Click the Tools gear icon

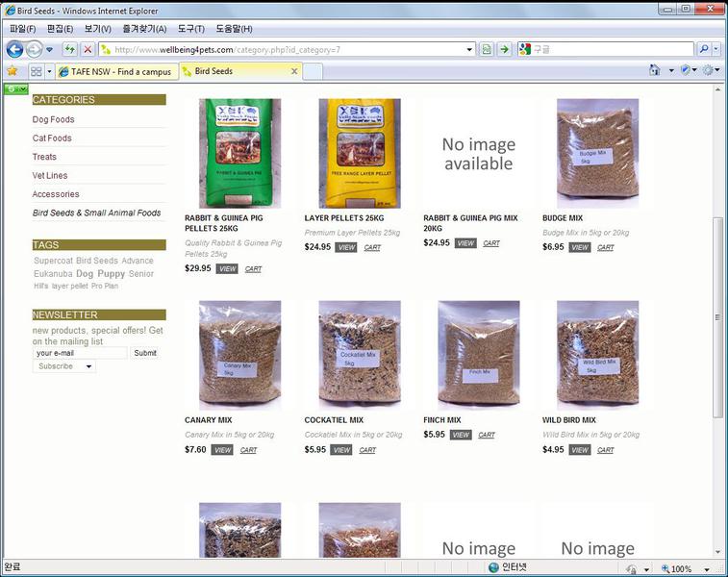(708, 70)
